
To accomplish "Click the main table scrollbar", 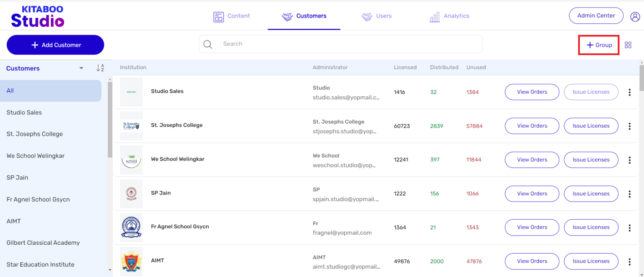I will pyautogui.click(x=641, y=78).
